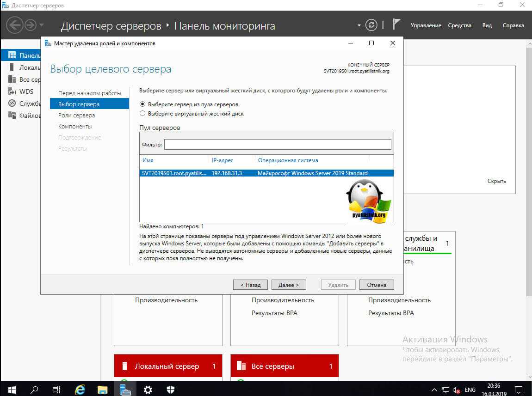Click the refresh icon in Server Manager header
Image resolution: width=532 pixels, height=396 pixels.
tap(371, 25)
